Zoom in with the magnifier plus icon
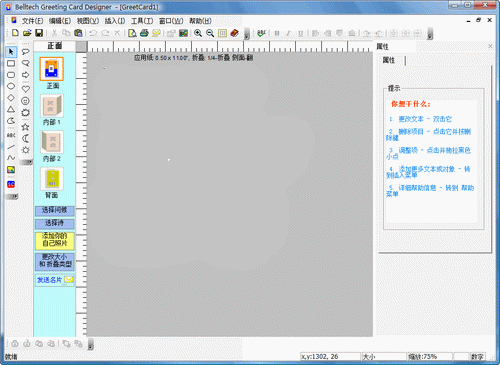Screen dimensions: 500x365 (x=198, y=33)
